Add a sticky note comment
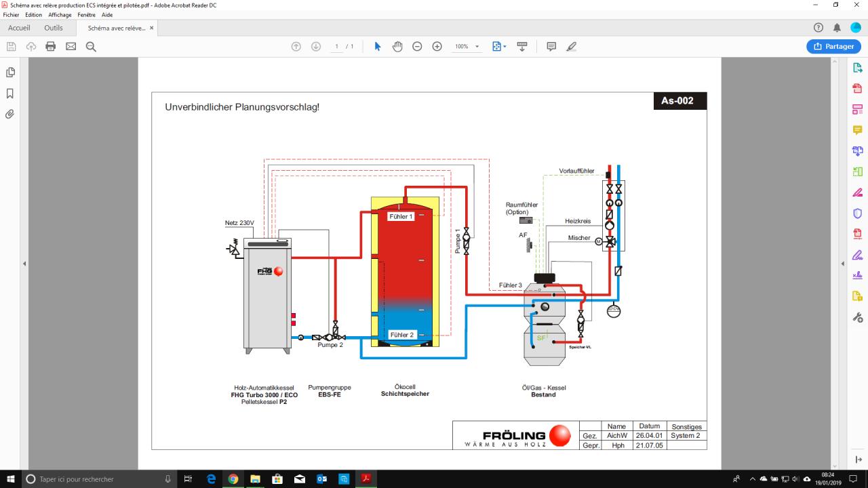This screenshot has height=488, width=868. click(551, 47)
